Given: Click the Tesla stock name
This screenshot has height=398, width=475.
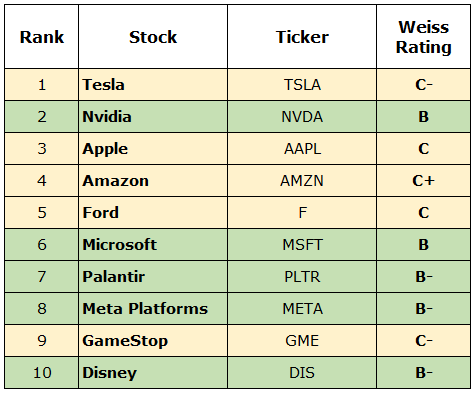Looking at the screenshot, I should pyautogui.click(x=104, y=85).
